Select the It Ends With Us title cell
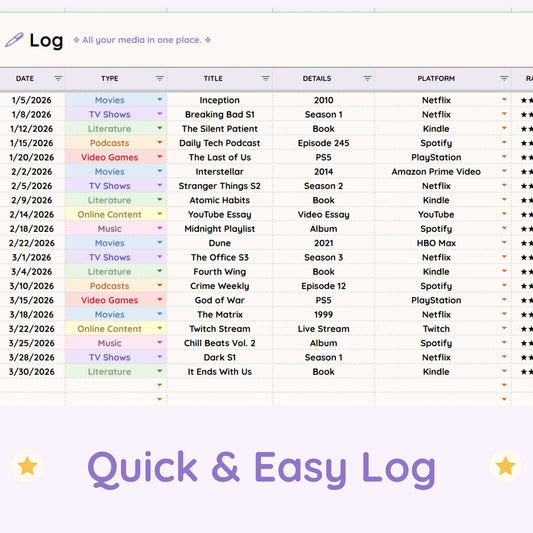The width and height of the screenshot is (533, 533). pyautogui.click(x=220, y=372)
